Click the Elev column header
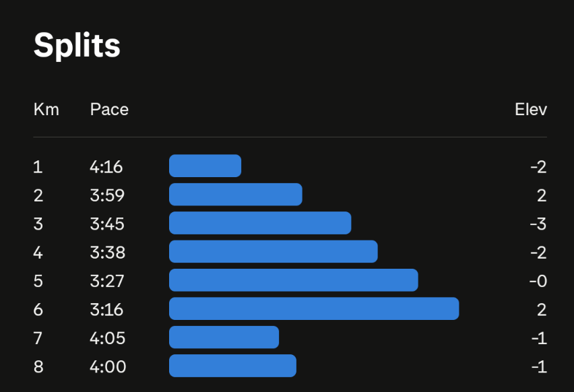574x392 pixels. (x=531, y=109)
